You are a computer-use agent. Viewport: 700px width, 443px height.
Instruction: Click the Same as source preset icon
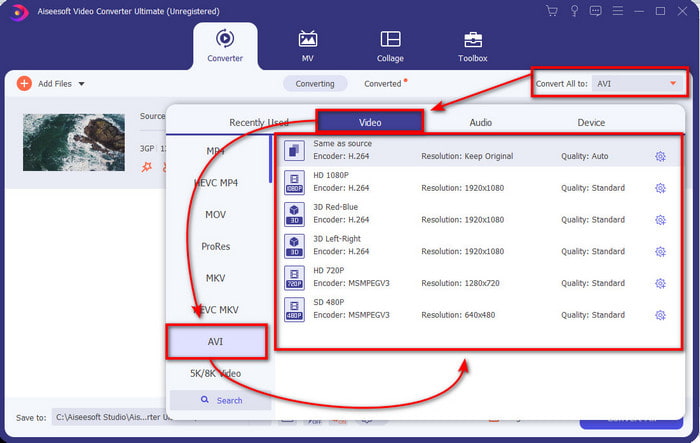point(294,150)
